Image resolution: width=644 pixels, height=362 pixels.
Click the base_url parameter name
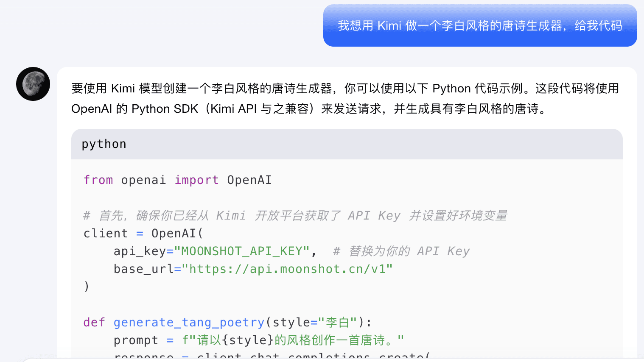[x=143, y=269]
